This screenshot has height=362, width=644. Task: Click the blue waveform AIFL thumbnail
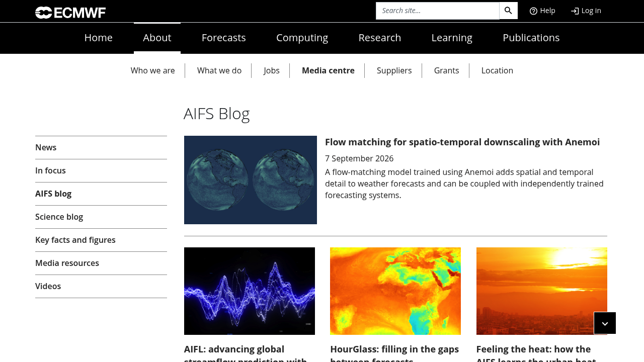tap(250, 291)
